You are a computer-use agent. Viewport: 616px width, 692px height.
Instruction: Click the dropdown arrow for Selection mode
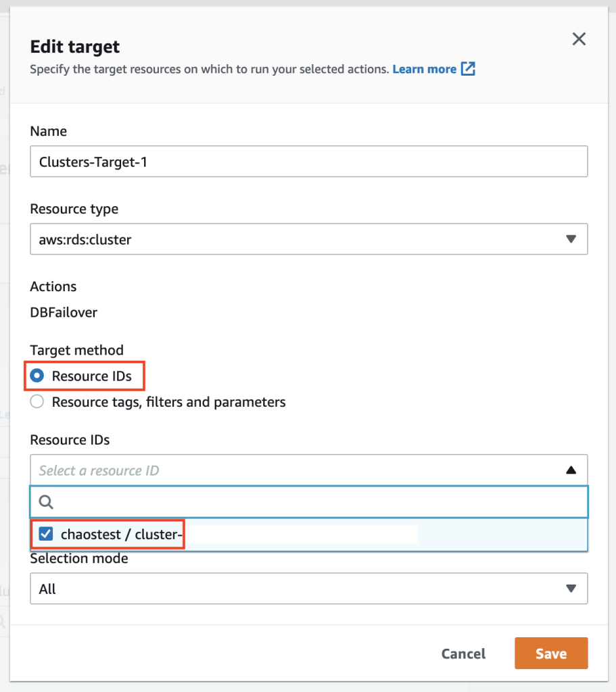tap(571, 588)
